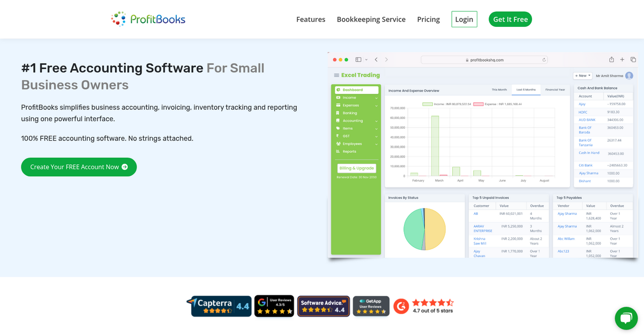Toggle the hamburger menu beside Excel Trading

[336, 76]
